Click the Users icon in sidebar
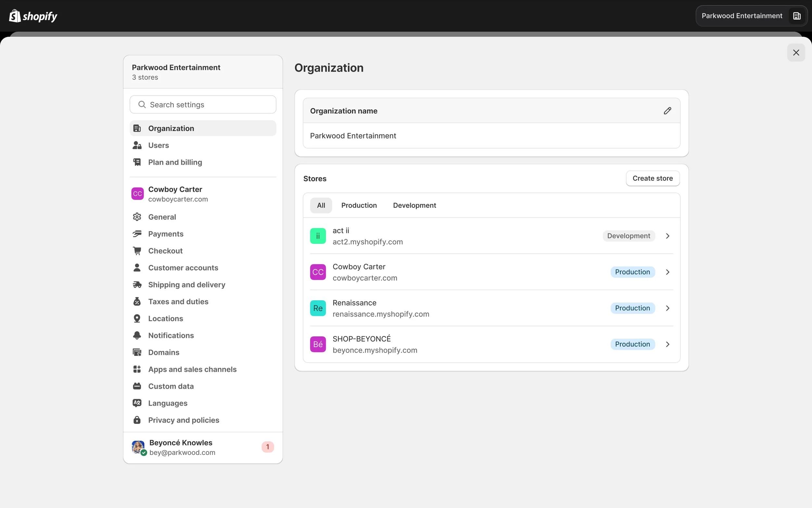The height and width of the screenshot is (508, 812). point(137,145)
